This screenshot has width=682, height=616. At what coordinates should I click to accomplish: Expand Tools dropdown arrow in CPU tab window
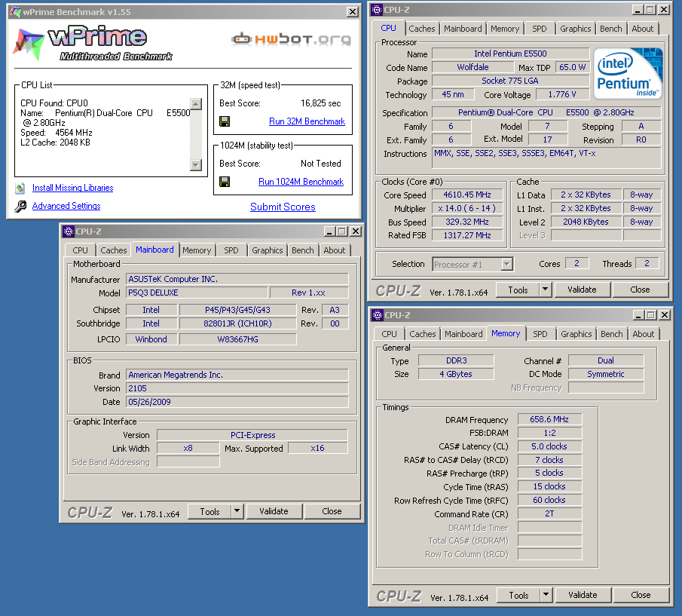click(x=546, y=290)
